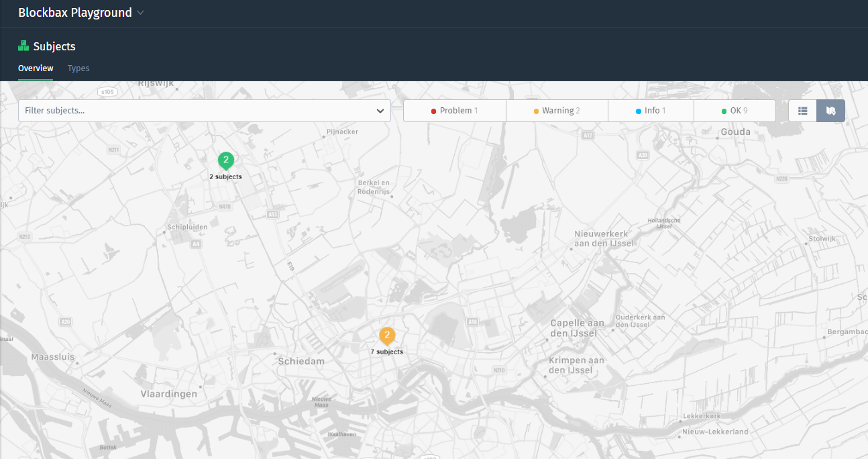
Task: Click the "2 subjects" cluster label
Action: coord(225,177)
